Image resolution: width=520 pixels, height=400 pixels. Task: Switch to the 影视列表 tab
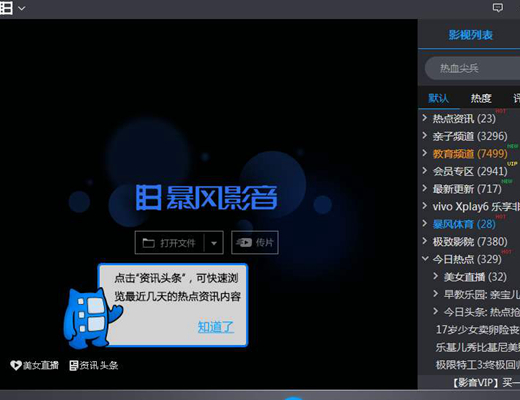(x=470, y=35)
